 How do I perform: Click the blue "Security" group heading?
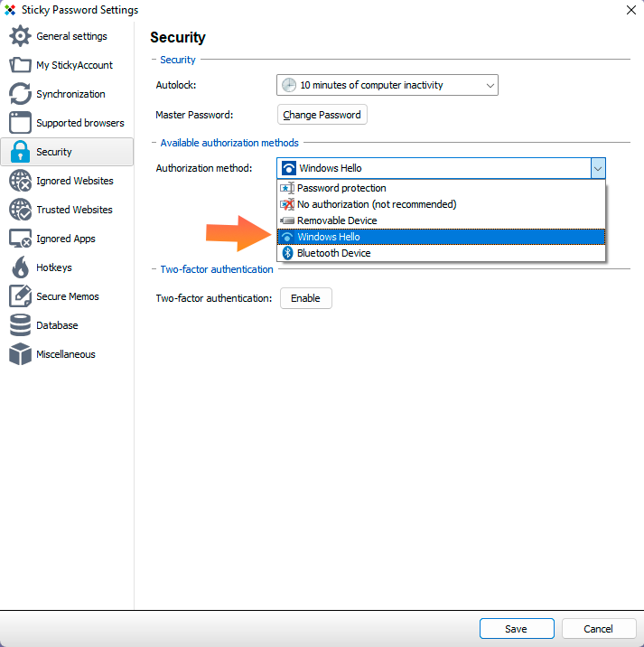(x=178, y=60)
